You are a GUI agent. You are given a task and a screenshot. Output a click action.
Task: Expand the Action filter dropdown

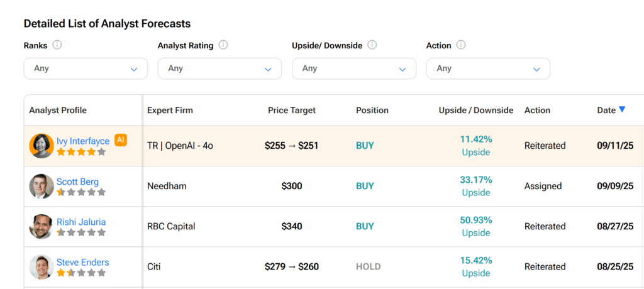click(x=488, y=68)
